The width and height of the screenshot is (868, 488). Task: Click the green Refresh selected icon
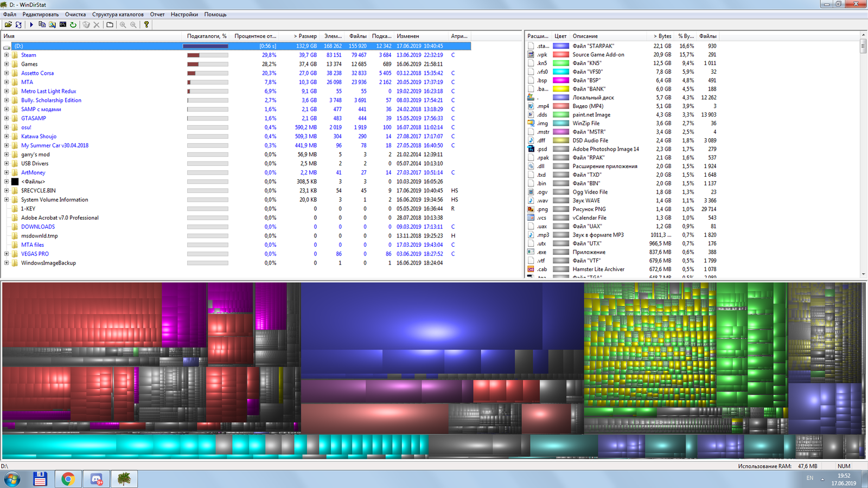[73, 24]
